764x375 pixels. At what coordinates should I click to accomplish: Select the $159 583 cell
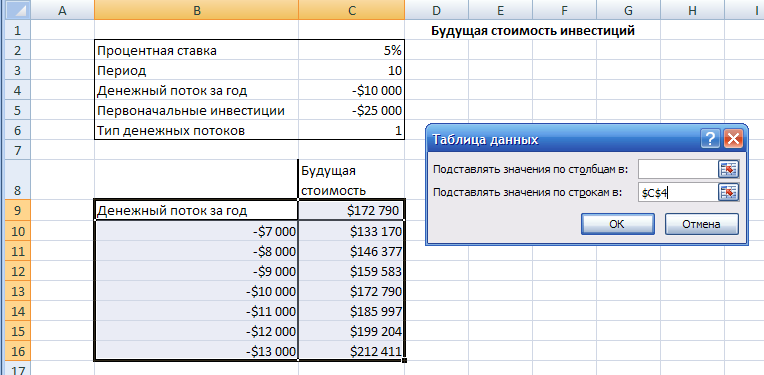351,271
